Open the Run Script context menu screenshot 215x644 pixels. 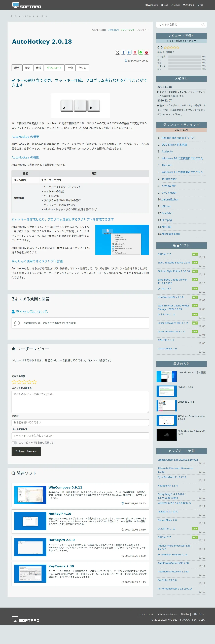[122, 240]
